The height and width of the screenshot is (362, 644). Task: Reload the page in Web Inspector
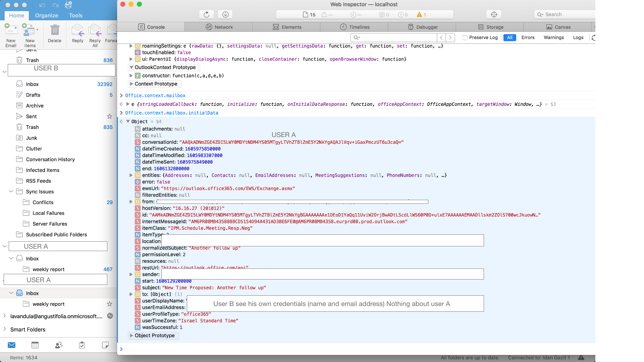(x=206, y=14)
